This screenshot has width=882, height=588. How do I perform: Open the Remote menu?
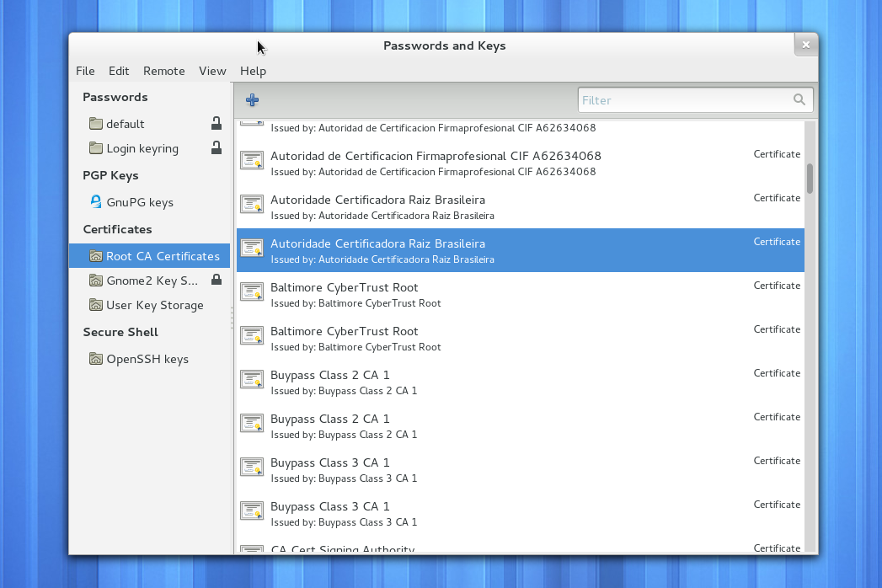click(163, 71)
